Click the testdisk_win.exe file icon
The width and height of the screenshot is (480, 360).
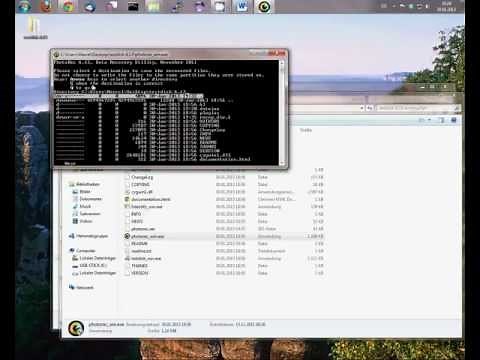pos(127,258)
